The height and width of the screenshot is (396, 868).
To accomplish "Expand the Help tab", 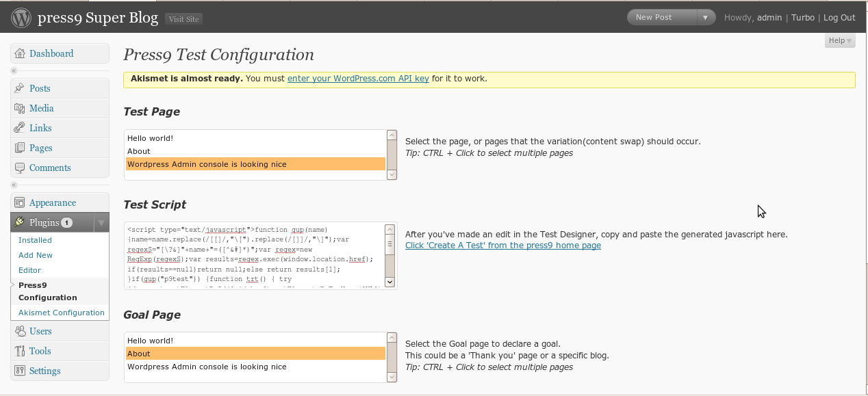I will tap(839, 40).
